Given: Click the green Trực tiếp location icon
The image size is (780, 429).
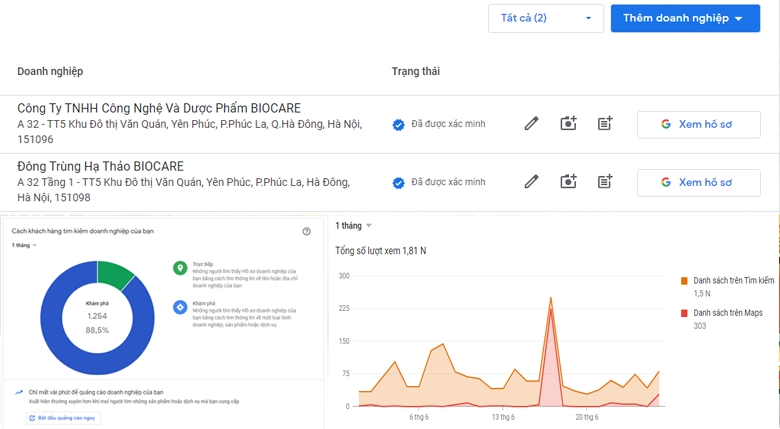Looking at the screenshot, I should (180, 268).
